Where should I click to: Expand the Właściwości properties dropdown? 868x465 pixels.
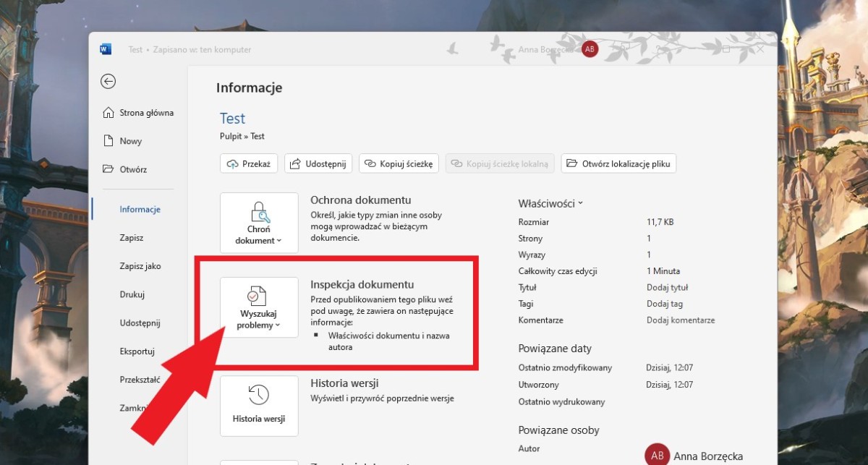click(x=550, y=204)
